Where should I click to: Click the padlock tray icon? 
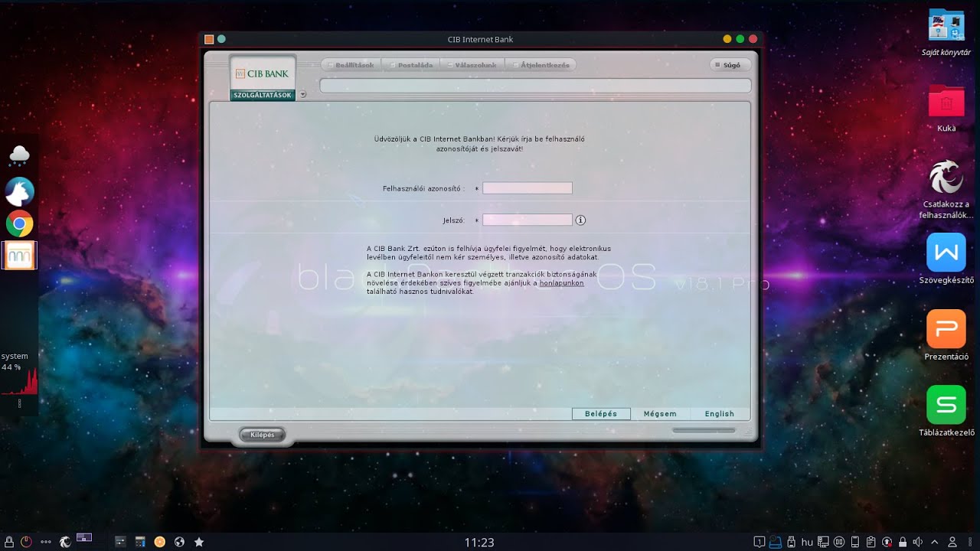[903, 542]
